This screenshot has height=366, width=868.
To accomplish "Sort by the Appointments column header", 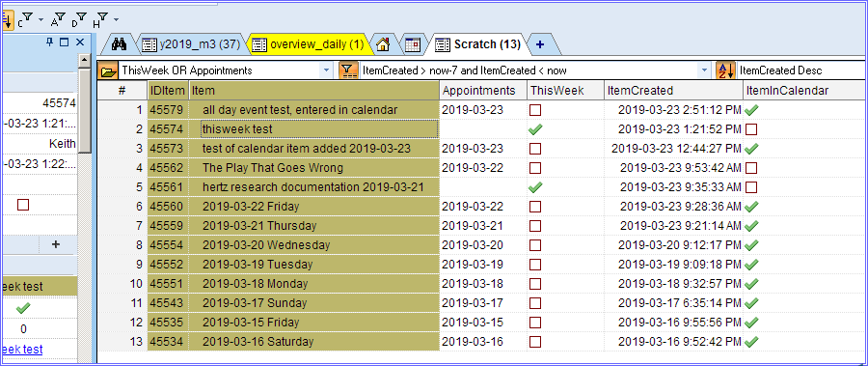I will [483, 91].
